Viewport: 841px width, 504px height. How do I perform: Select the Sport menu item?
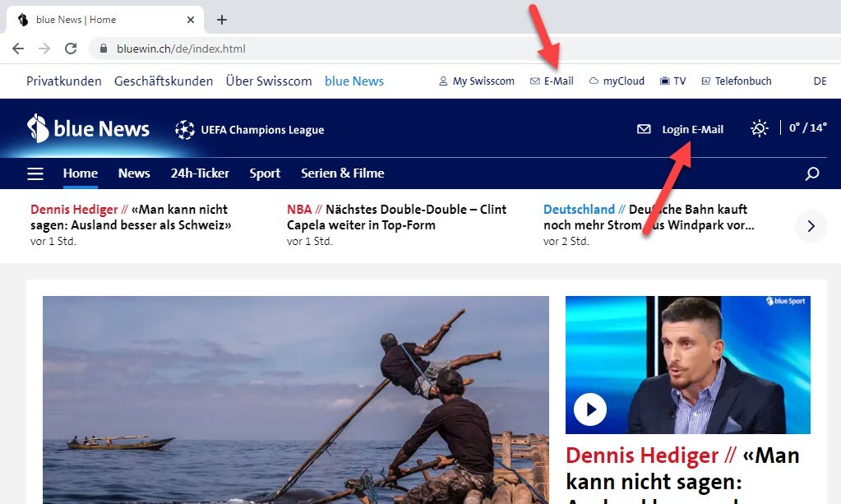point(265,173)
